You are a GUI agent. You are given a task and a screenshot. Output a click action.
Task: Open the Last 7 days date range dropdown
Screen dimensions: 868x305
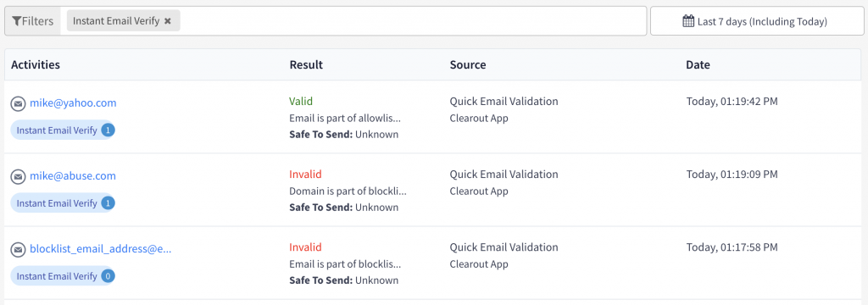756,21
